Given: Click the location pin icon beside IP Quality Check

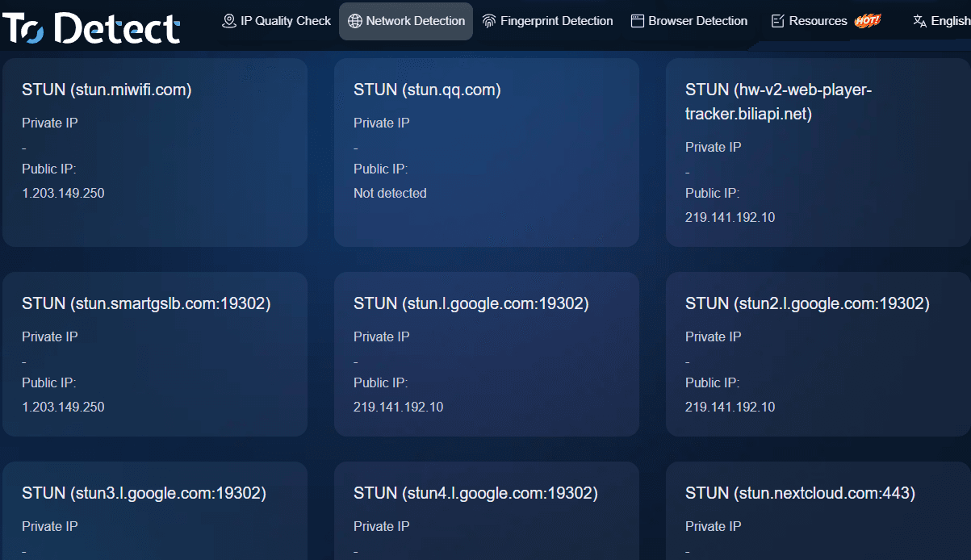Looking at the screenshot, I should coord(229,21).
